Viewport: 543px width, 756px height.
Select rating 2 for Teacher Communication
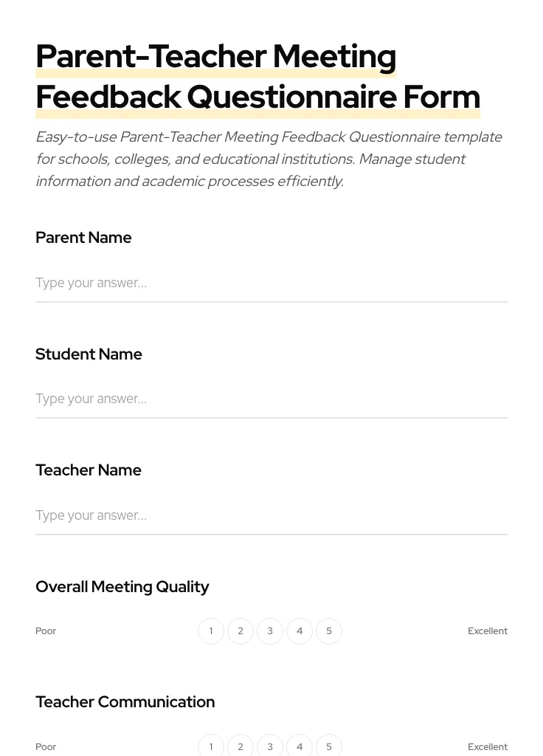point(241,746)
